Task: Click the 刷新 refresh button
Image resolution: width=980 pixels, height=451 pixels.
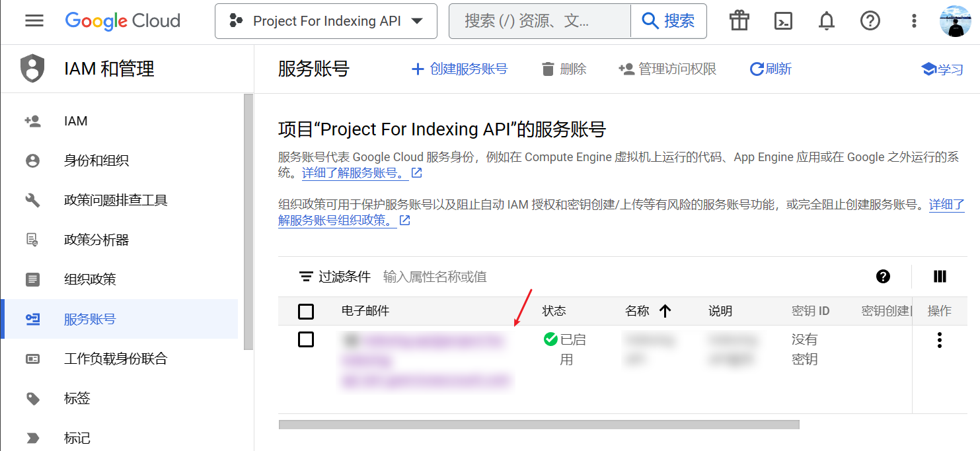Action: click(x=771, y=69)
